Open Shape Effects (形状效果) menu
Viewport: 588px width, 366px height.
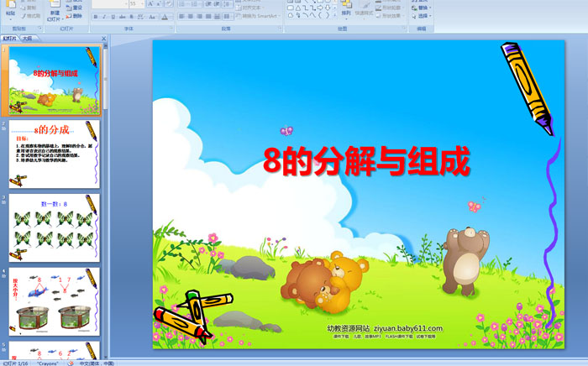[388, 16]
